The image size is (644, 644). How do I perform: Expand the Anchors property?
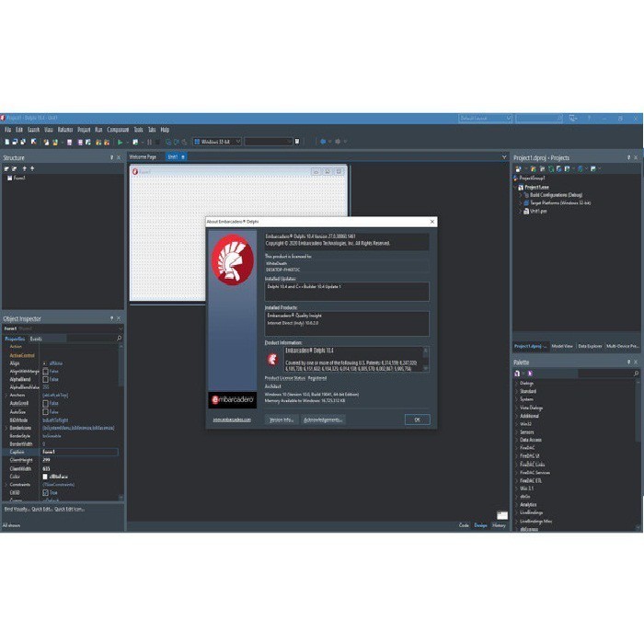(6, 396)
